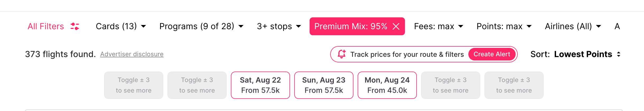Viewport: 644px width, 111px height.
Task: Expand the Fees: max filter
Action: click(438, 26)
